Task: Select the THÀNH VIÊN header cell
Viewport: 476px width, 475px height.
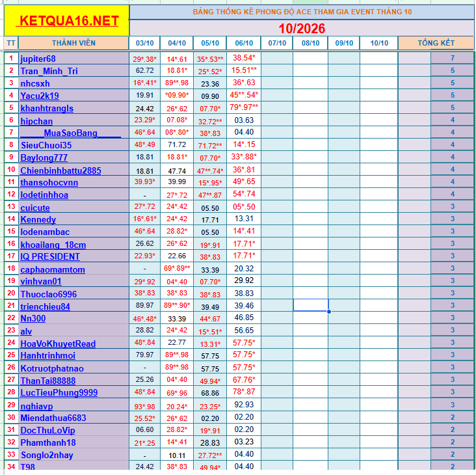Action: [x=73, y=43]
